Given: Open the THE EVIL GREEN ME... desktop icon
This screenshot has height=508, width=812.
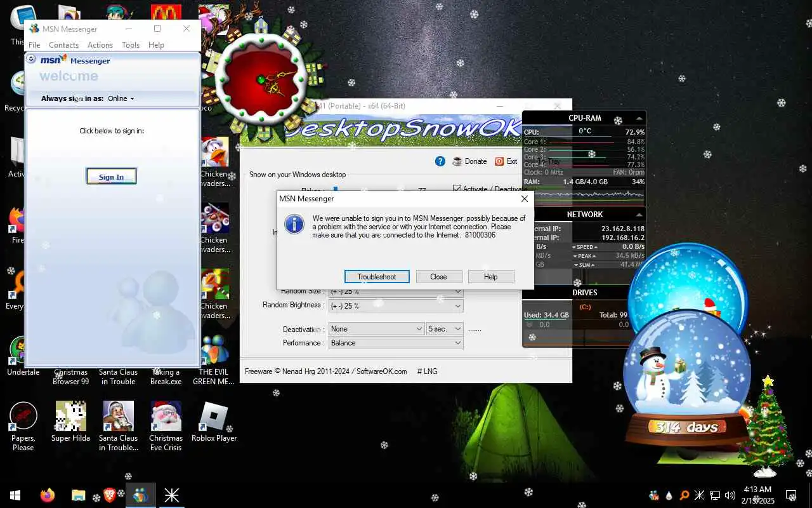Looking at the screenshot, I should pyautogui.click(x=214, y=360).
